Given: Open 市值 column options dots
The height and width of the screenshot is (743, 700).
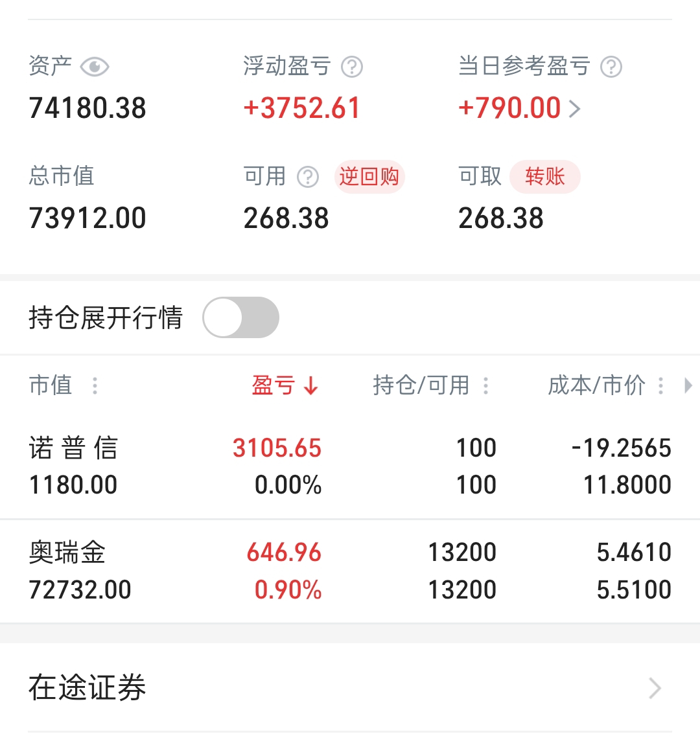Looking at the screenshot, I should pyautogui.click(x=95, y=385).
